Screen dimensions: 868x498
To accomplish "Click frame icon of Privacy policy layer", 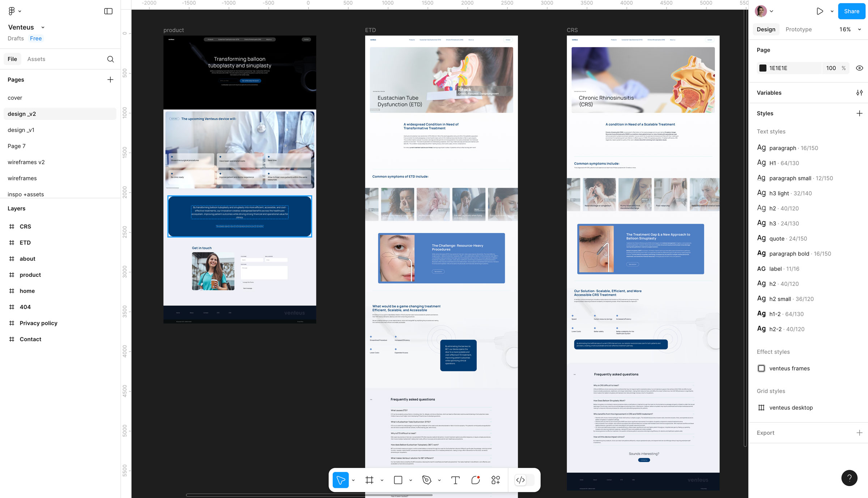I will pos(12,323).
